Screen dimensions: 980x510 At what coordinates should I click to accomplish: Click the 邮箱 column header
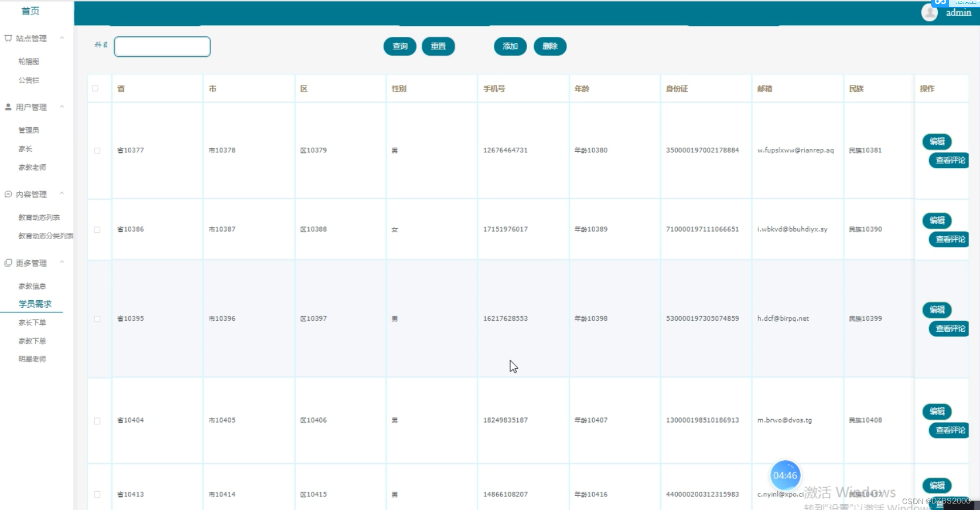(764, 89)
